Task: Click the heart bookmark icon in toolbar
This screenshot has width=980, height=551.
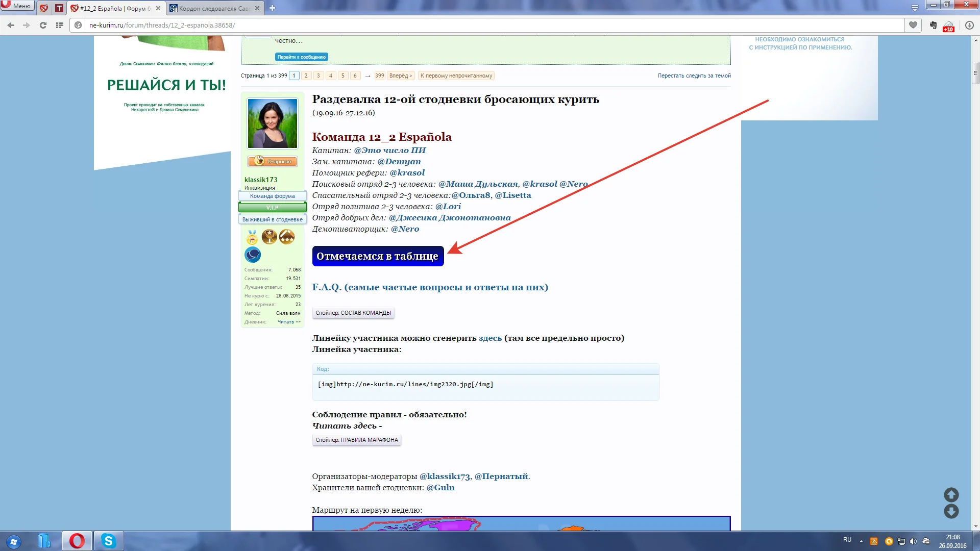Action: pyautogui.click(x=913, y=25)
